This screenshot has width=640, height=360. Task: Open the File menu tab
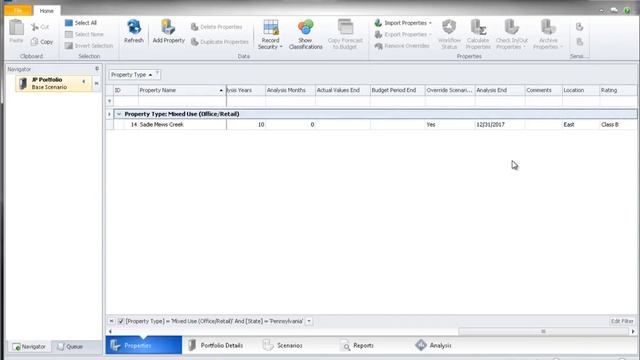pos(18,11)
